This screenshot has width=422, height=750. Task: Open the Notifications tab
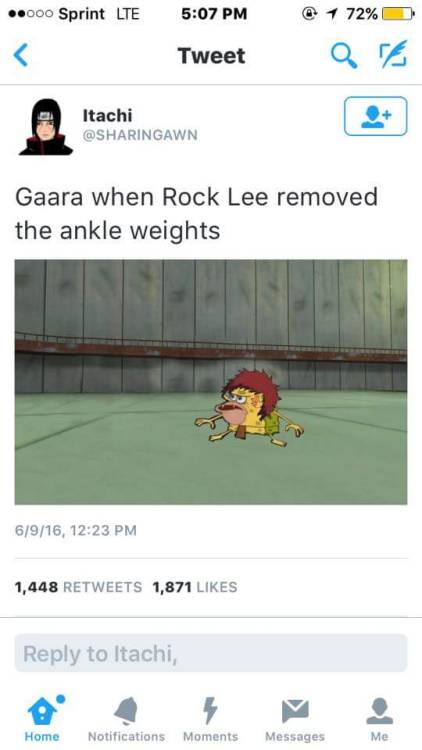point(126,719)
